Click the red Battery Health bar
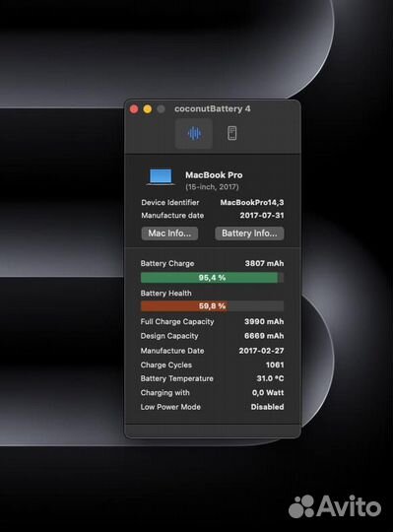The image size is (393, 532). point(212,306)
